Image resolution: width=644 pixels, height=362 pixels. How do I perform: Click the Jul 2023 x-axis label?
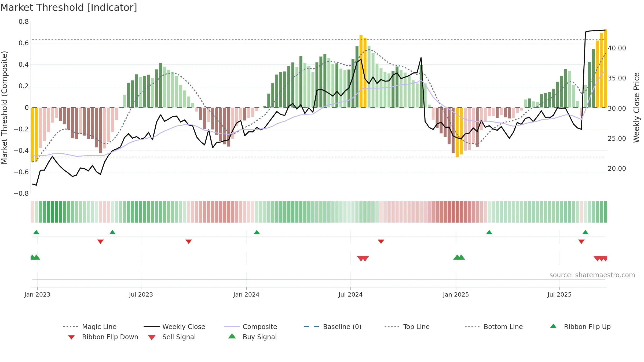pyautogui.click(x=141, y=294)
